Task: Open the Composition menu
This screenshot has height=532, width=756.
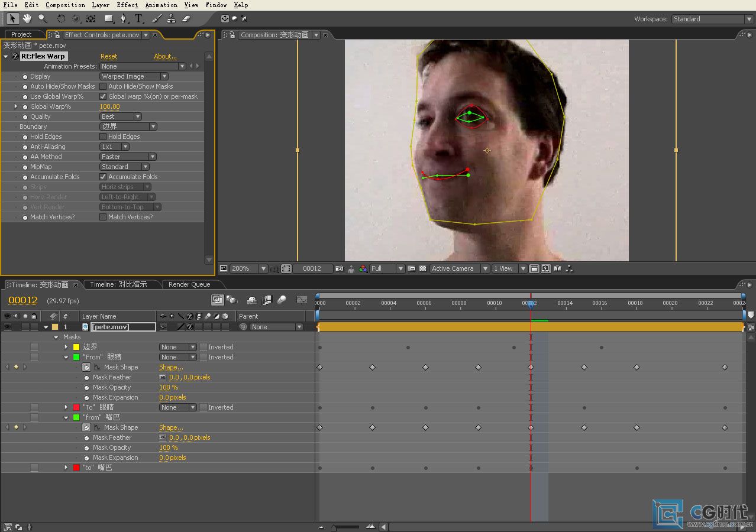Action: pos(65,5)
